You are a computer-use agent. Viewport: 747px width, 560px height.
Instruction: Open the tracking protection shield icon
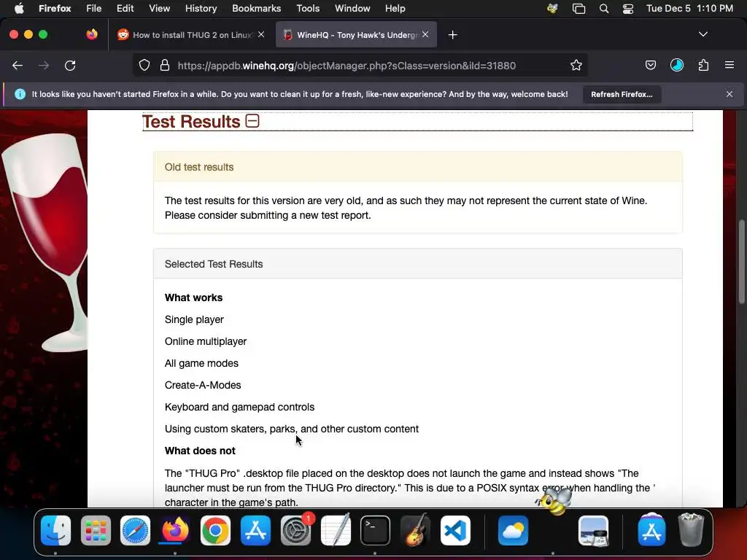144,65
